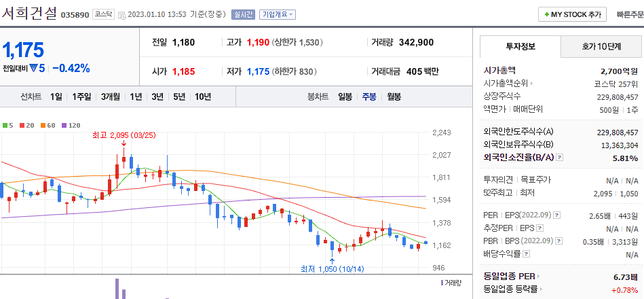Click the 5.81% foreign ownership ratio

626,158
